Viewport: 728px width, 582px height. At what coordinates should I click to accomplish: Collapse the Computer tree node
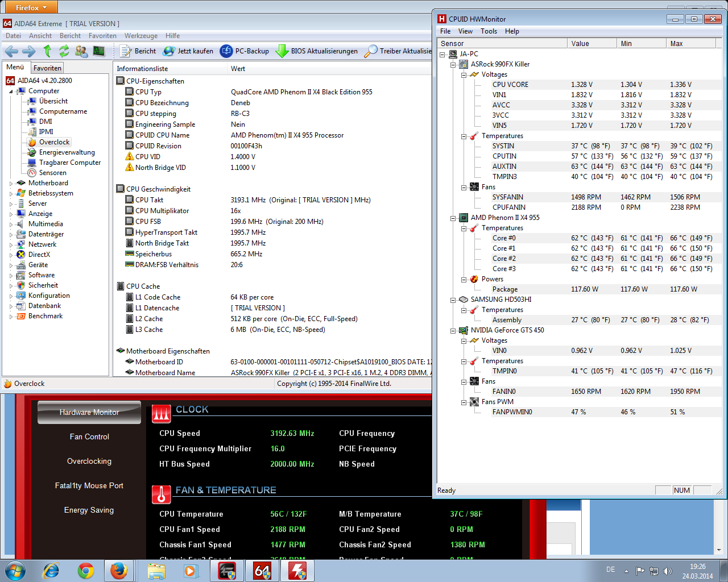[x=11, y=91]
